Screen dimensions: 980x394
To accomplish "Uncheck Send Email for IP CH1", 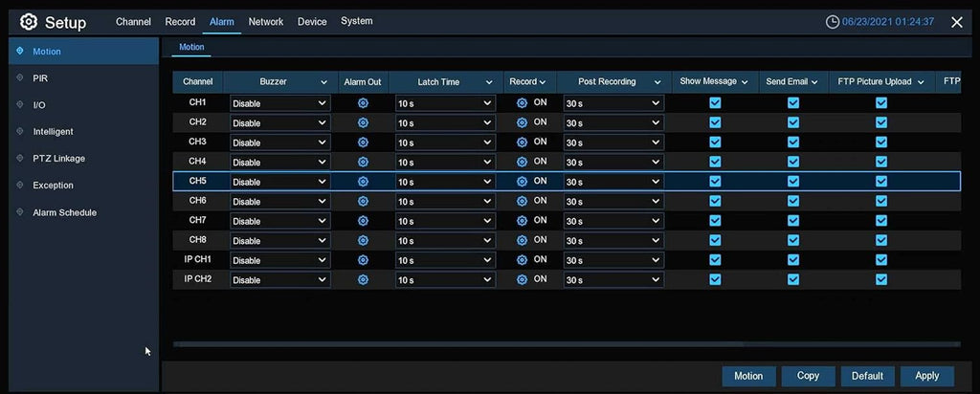I will click(793, 260).
